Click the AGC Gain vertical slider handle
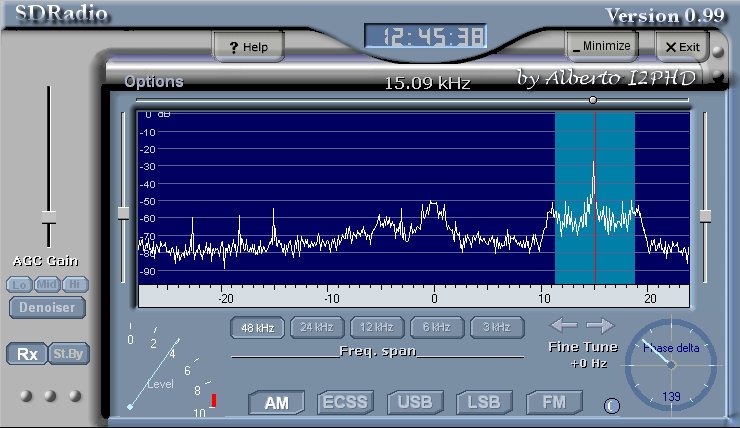 click(48, 216)
